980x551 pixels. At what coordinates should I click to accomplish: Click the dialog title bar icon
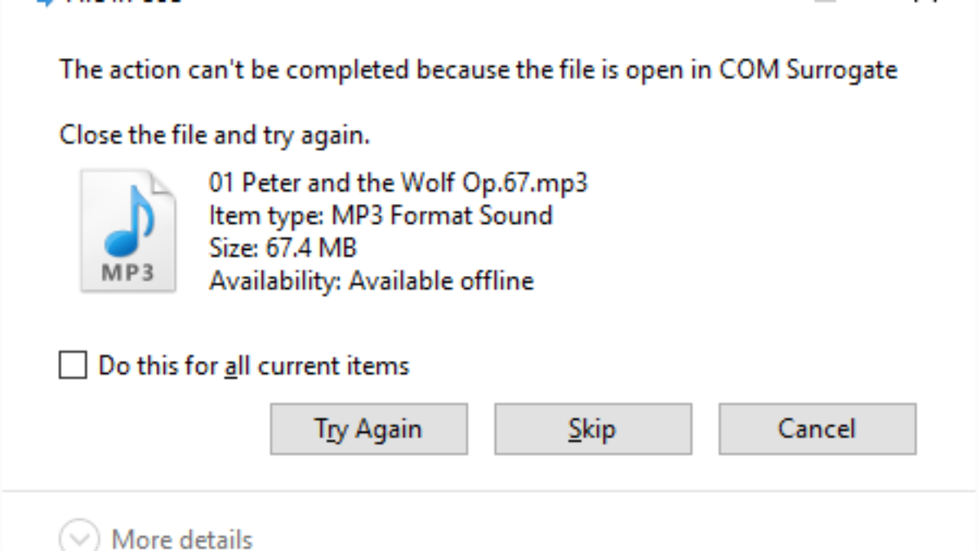(49, 2)
